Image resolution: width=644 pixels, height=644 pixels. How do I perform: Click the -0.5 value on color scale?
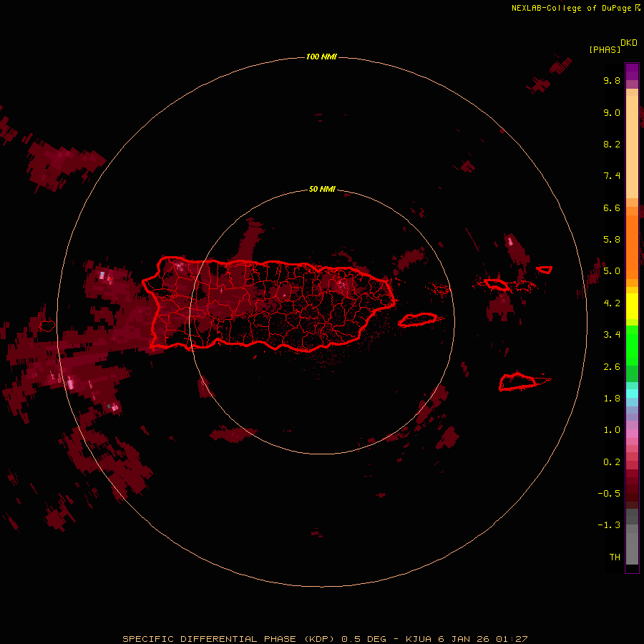click(609, 494)
